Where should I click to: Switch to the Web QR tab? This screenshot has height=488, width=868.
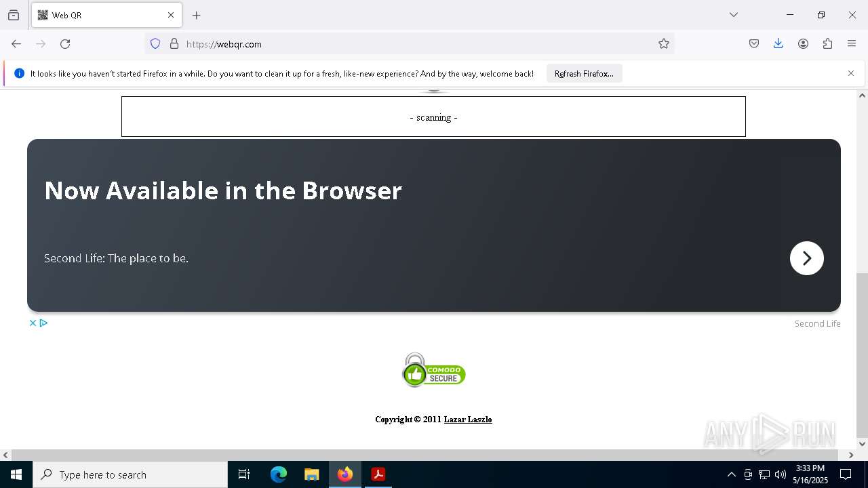click(106, 15)
